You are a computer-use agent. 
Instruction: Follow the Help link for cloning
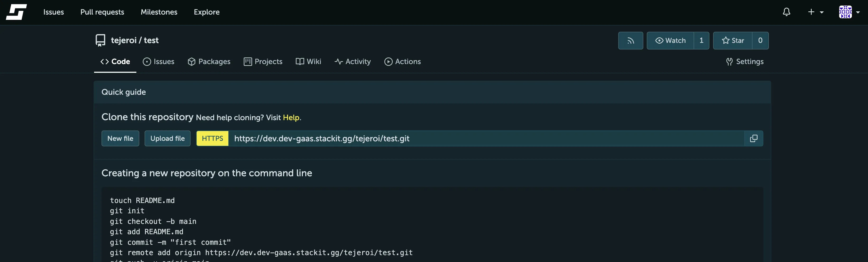(291, 118)
